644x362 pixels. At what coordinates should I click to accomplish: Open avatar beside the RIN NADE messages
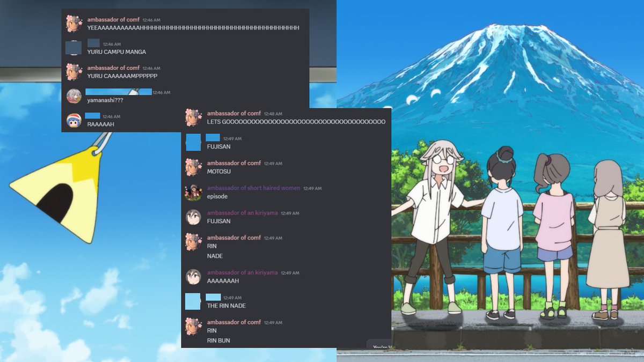193,241
